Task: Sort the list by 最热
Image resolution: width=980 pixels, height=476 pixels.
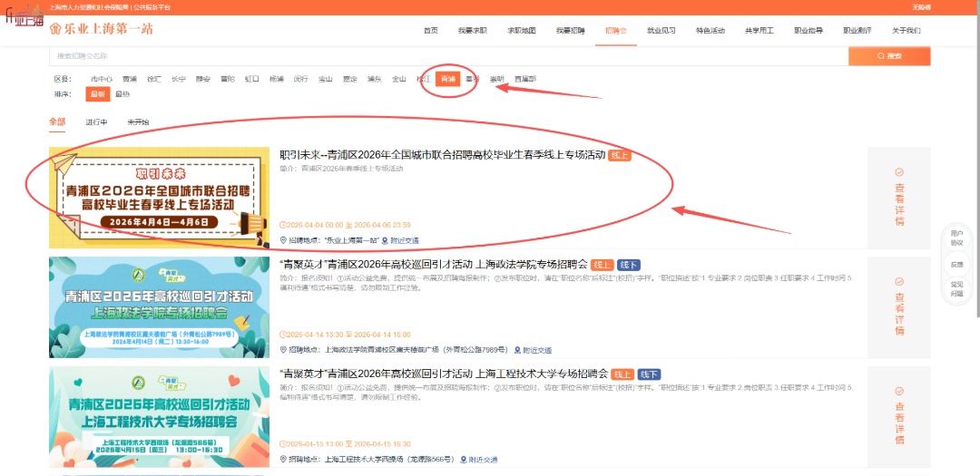Action: point(122,94)
